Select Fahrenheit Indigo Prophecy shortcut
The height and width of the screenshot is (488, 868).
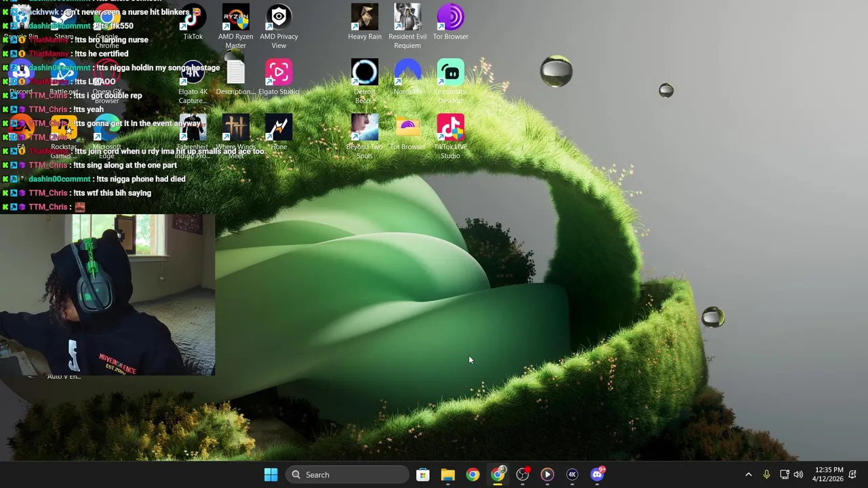[193, 137]
